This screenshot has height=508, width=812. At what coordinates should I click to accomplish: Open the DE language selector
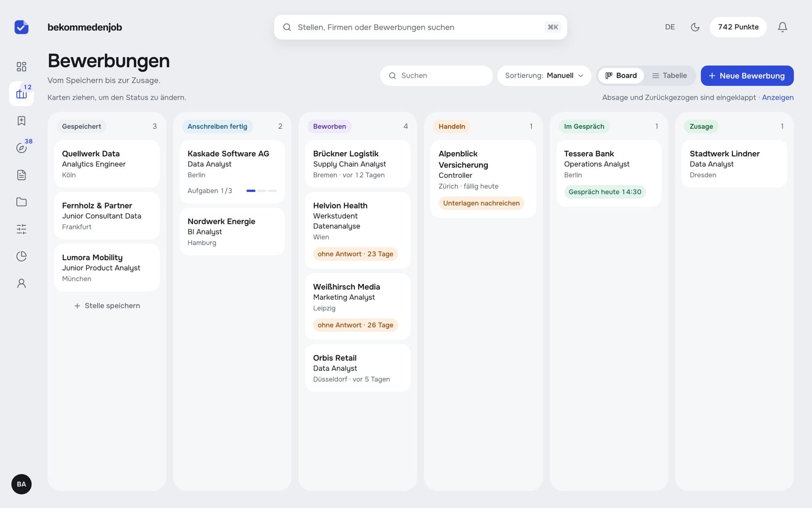[x=670, y=27]
